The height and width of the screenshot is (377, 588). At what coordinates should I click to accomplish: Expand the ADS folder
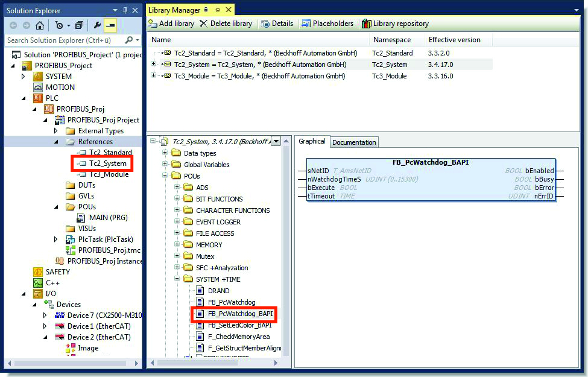coord(177,187)
